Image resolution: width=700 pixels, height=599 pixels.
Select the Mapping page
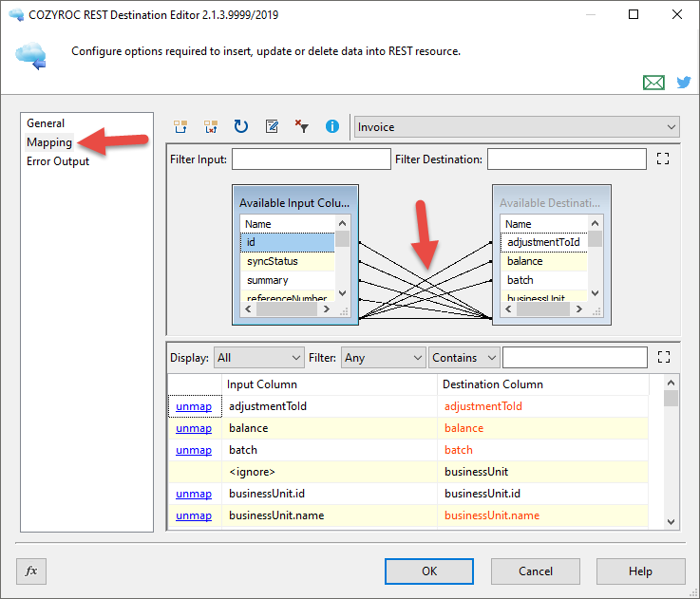click(x=49, y=142)
